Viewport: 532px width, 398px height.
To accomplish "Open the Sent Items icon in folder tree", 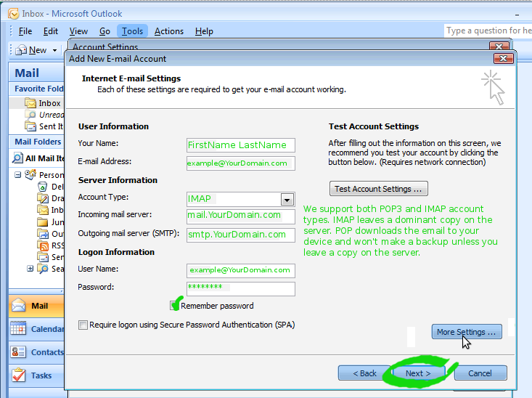I will [42, 257].
